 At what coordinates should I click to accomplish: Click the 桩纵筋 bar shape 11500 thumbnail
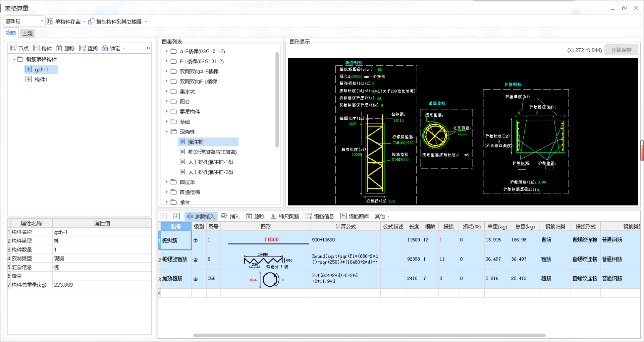[266, 240]
